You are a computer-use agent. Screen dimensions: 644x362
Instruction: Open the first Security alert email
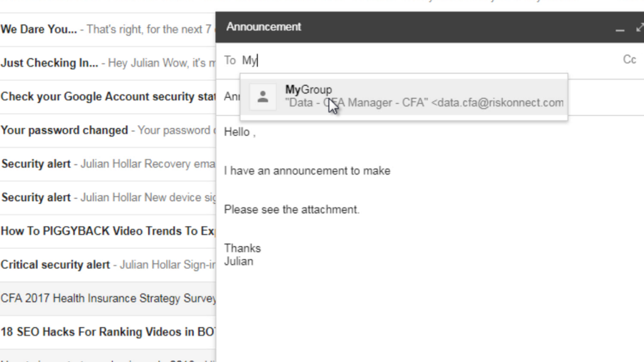point(108,164)
